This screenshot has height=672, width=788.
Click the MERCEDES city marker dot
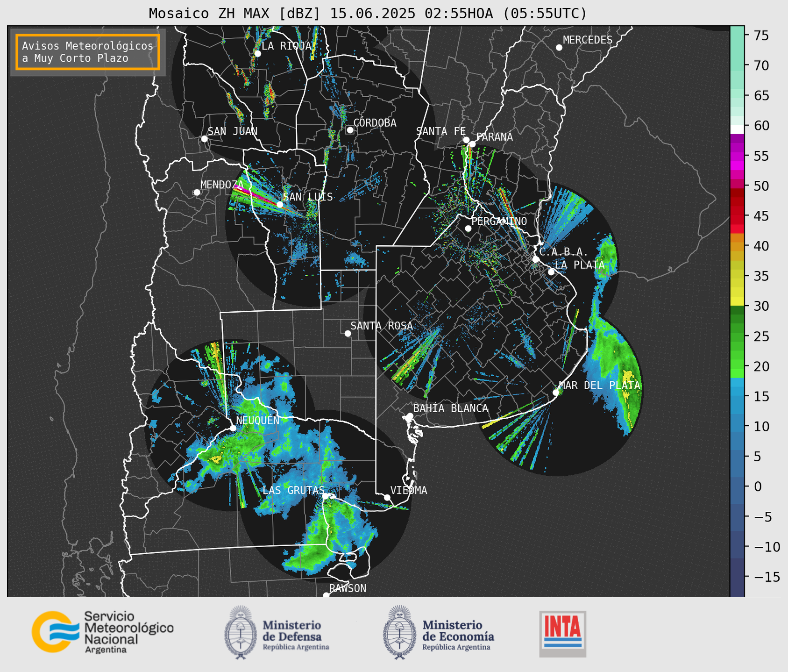pyautogui.click(x=559, y=48)
